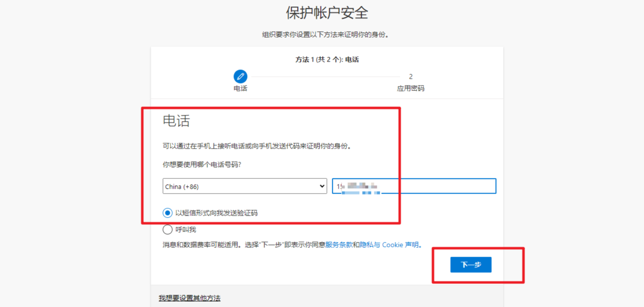
Task: Select the 呼叫我 radio button
Action: (168, 229)
